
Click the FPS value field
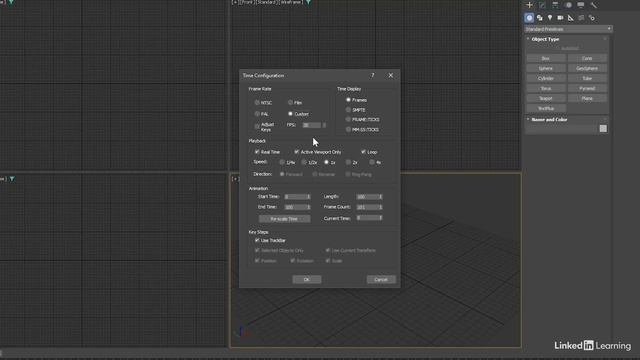[312, 125]
